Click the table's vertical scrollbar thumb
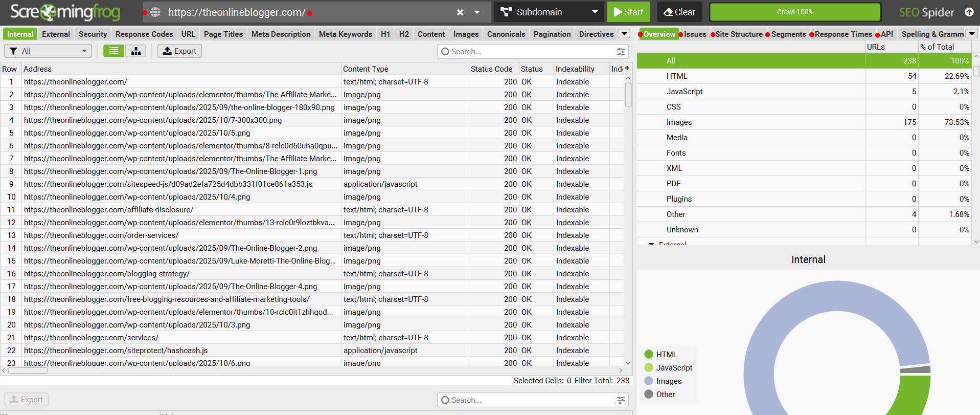 click(x=628, y=95)
